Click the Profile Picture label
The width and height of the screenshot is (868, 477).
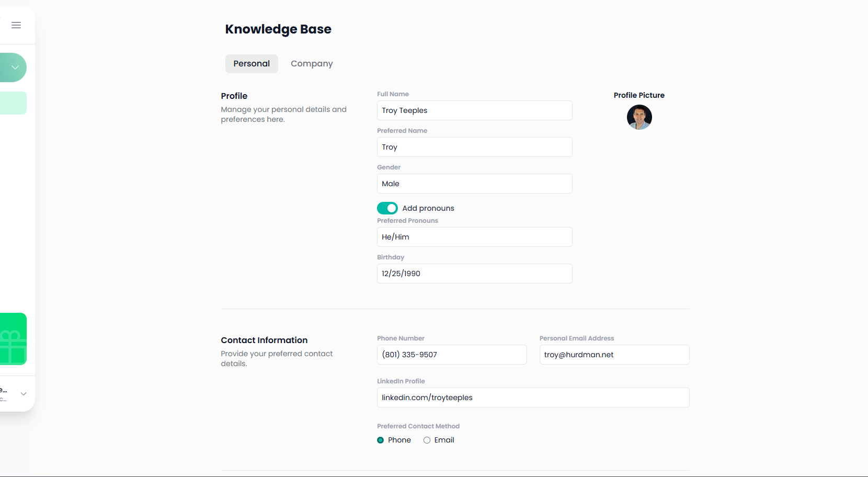point(639,95)
